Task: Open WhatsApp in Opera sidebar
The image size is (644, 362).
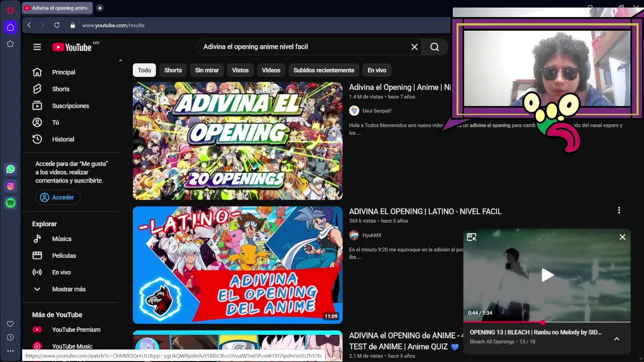Action: 11,169
